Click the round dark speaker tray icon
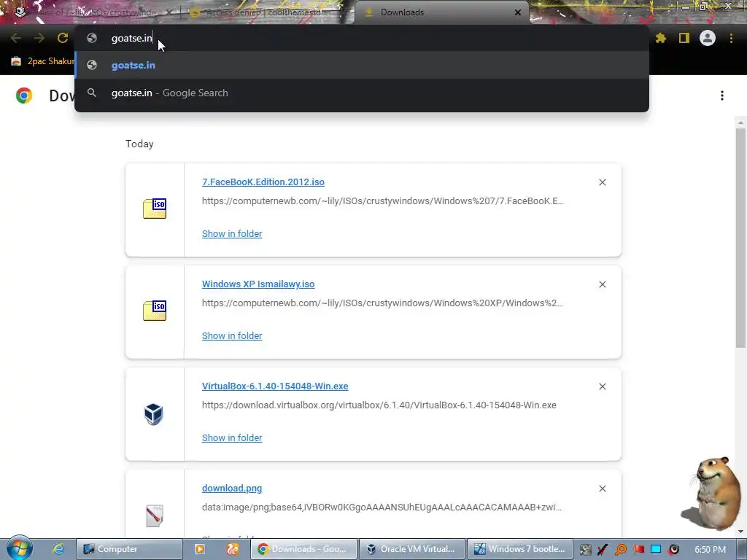This screenshot has height=560, width=747. pos(673,549)
